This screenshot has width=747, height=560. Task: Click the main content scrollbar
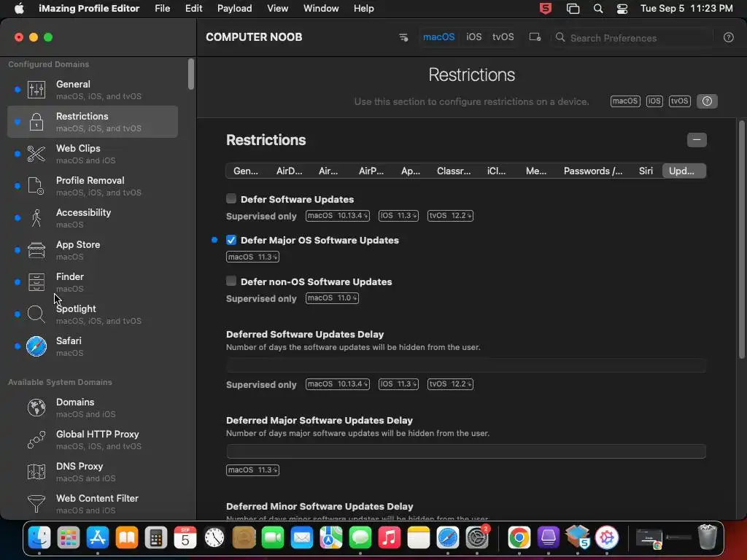point(741,239)
